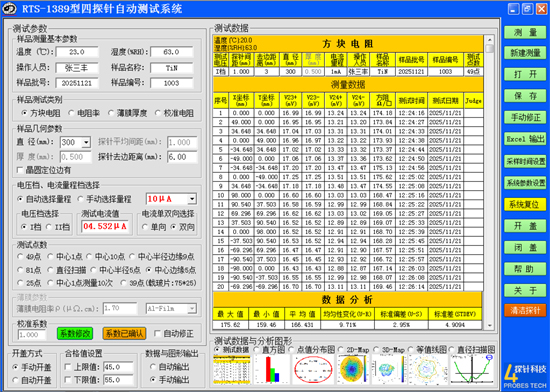Click the 湿度 63.0 input field

click(172, 52)
